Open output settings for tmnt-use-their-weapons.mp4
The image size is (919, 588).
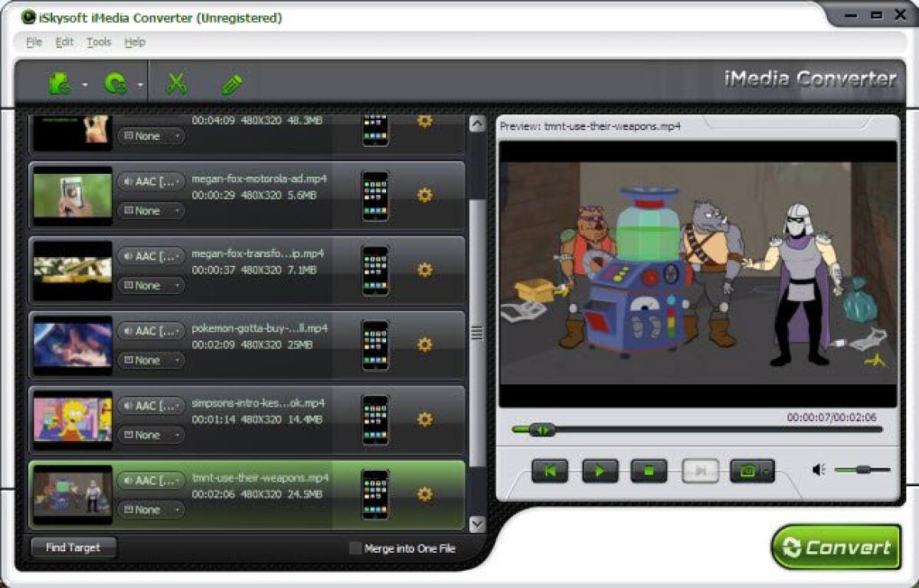(x=426, y=495)
